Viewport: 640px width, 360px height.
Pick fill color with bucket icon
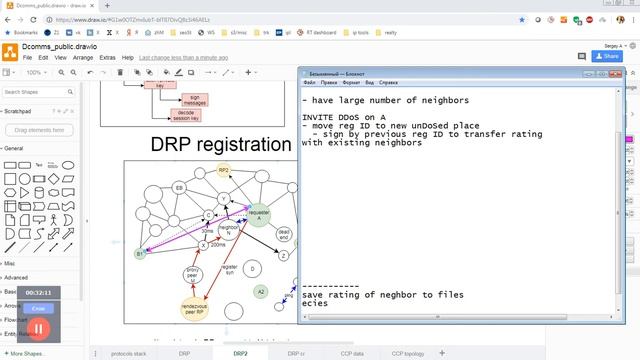167,72
